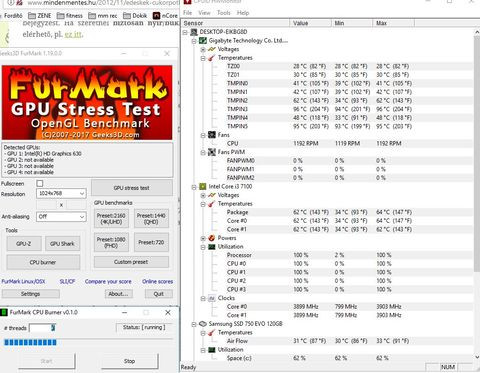Collapse the Gigabyte Technology tree node
This screenshot has width=480, height=373.
(x=194, y=41)
